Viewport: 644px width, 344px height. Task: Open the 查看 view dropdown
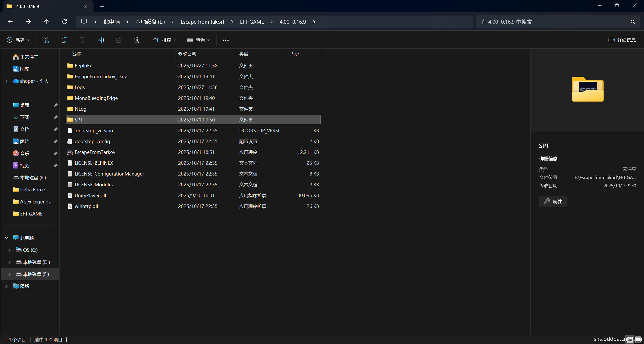point(198,40)
